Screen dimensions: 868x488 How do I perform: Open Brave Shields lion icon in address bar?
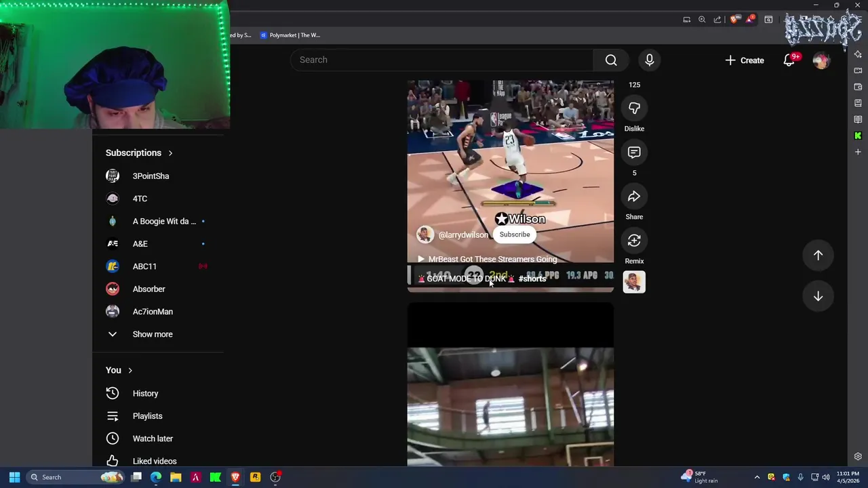point(734,20)
